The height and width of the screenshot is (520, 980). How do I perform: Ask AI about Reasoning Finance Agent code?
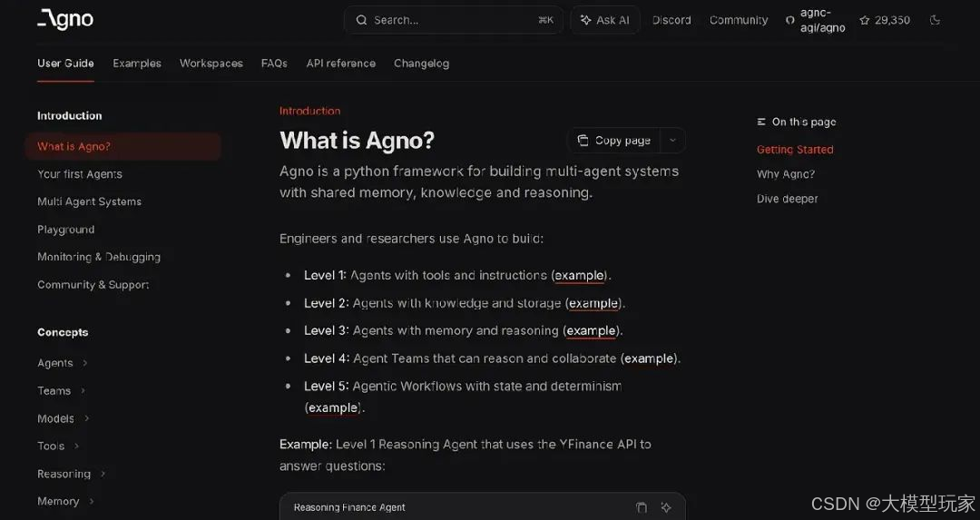(666, 507)
